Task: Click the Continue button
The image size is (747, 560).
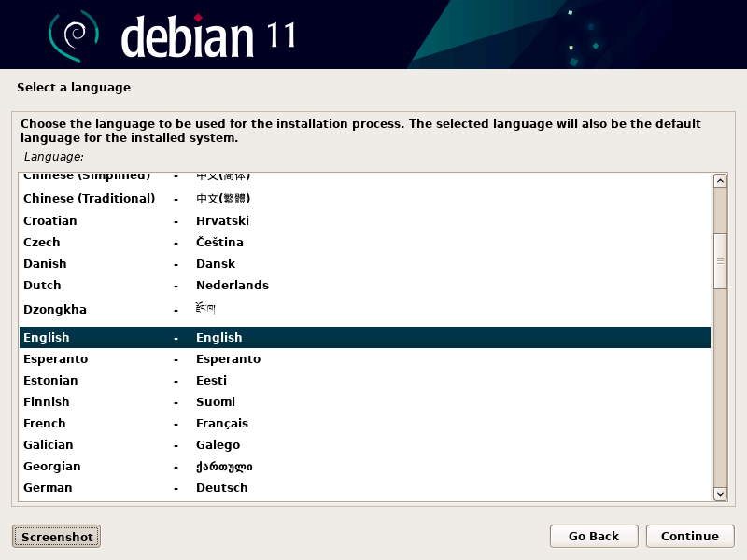Action: [x=690, y=536]
